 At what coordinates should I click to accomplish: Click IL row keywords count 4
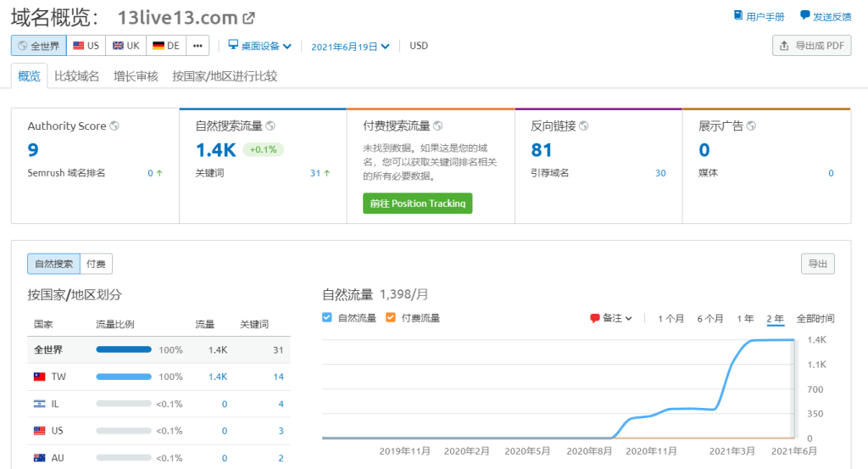(x=281, y=405)
